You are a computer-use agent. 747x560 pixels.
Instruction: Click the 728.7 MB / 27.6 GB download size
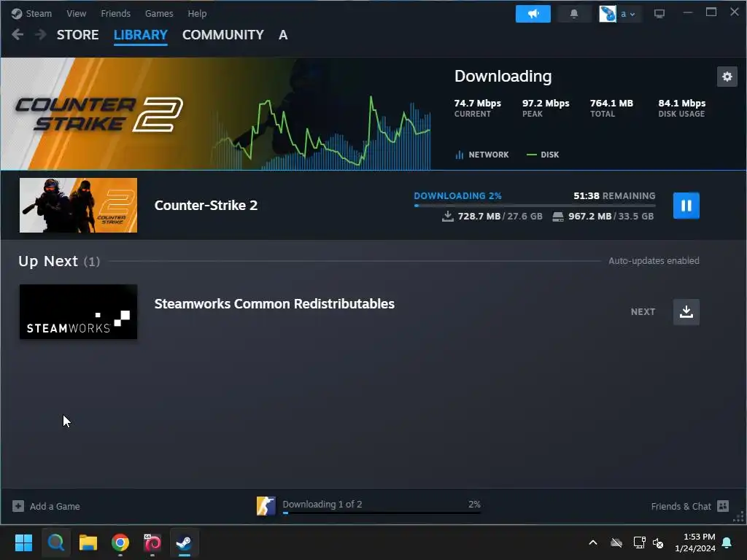492,216
